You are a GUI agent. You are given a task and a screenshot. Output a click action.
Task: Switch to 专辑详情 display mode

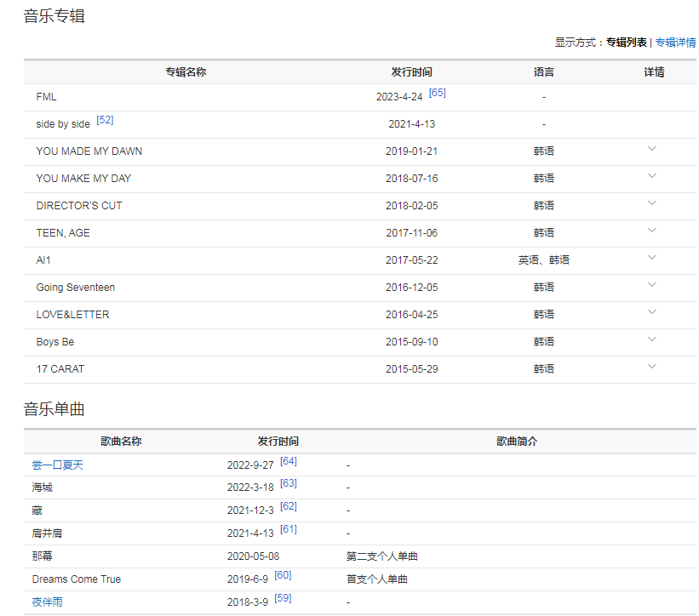(675, 43)
